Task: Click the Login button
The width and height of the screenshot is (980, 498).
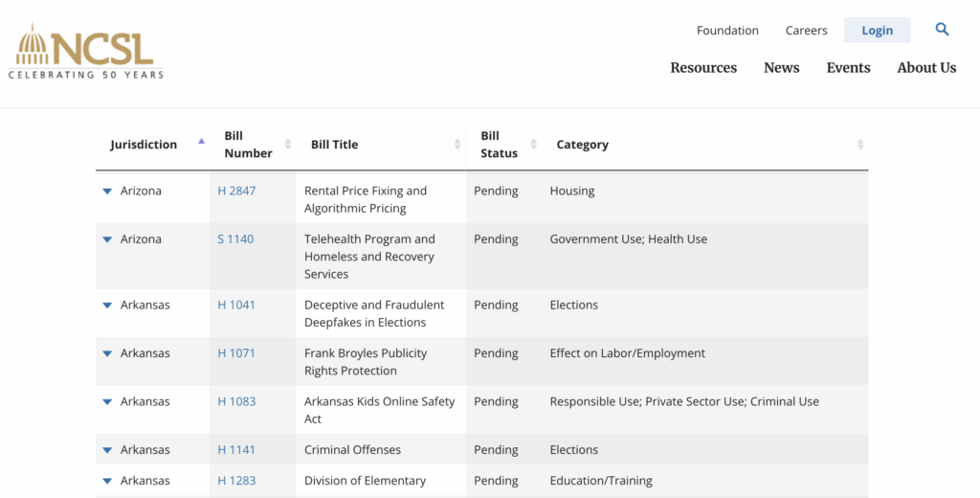Action: pos(877,30)
